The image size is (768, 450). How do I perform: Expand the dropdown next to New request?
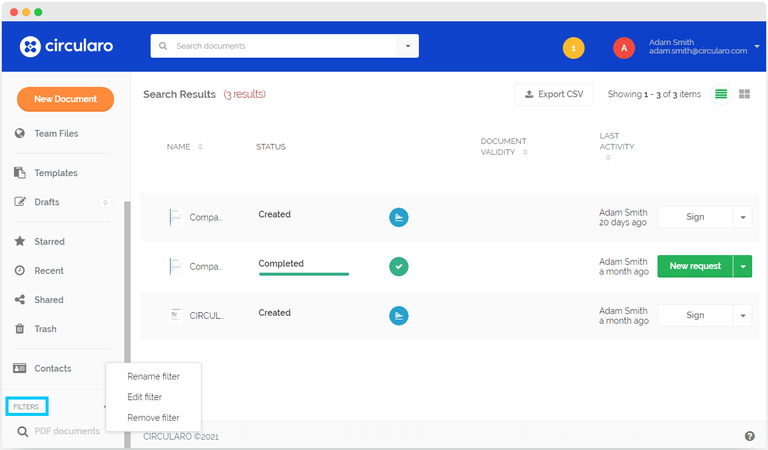[742, 266]
